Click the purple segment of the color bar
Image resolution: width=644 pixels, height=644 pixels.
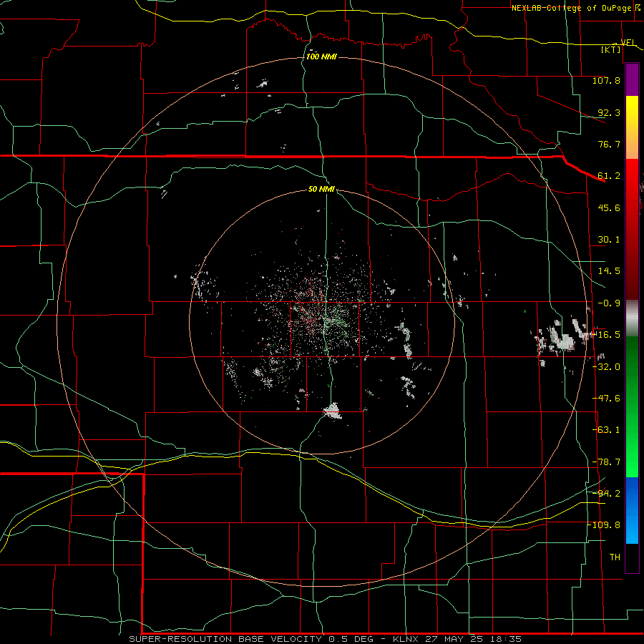click(x=632, y=79)
